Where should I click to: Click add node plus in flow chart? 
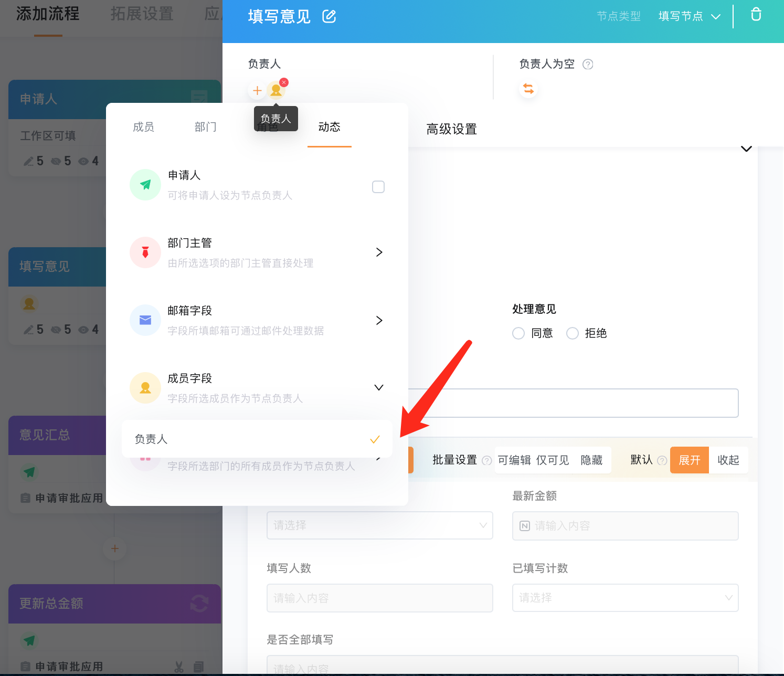click(x=114, y=549)
